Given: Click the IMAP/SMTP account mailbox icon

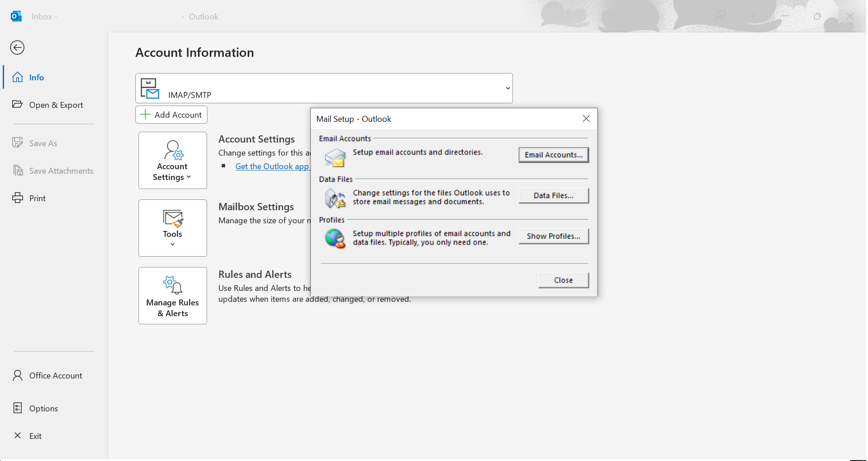Looking at the screenshot, I should 150,88.
